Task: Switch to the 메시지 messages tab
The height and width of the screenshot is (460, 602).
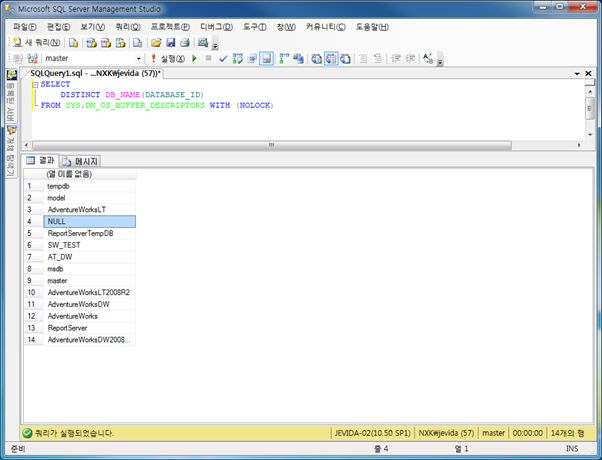Action: pyautogui.click(x=81, y=161)
